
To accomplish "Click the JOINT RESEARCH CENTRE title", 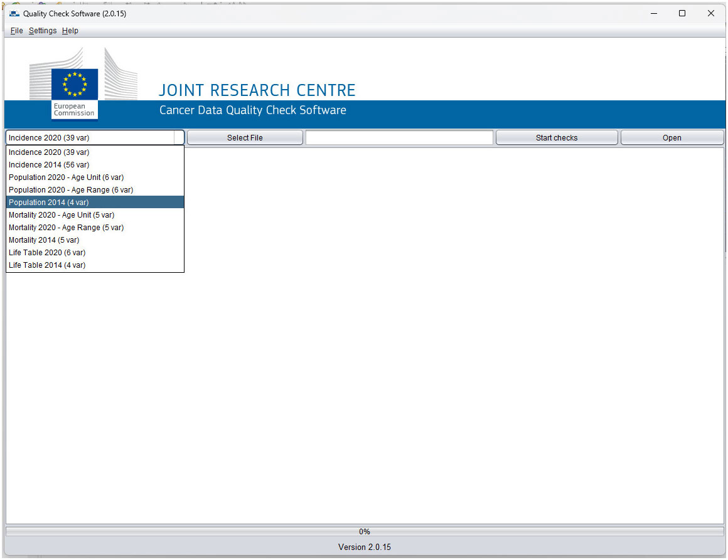I will click(x=257, y=90).
